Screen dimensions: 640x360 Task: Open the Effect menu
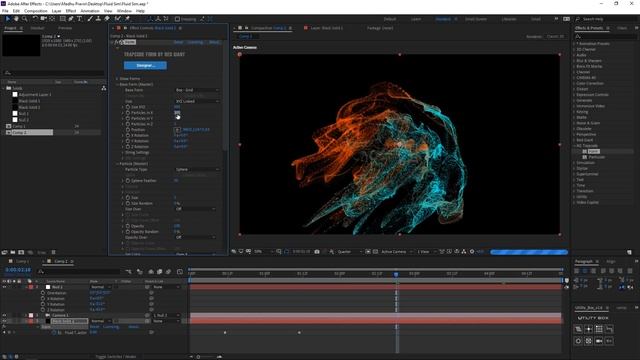(71, 11)
